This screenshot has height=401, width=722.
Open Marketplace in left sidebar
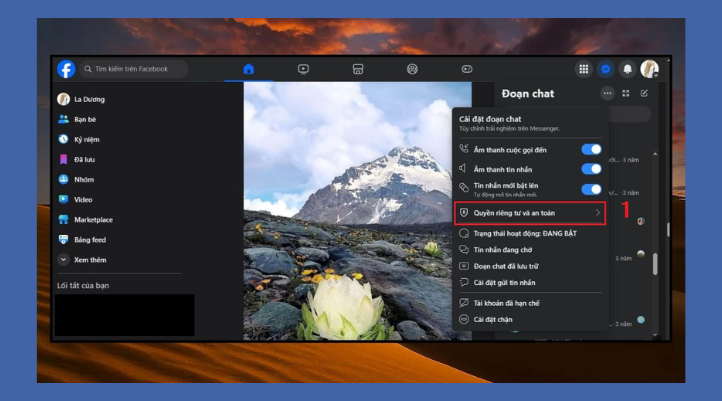point(85,220)
